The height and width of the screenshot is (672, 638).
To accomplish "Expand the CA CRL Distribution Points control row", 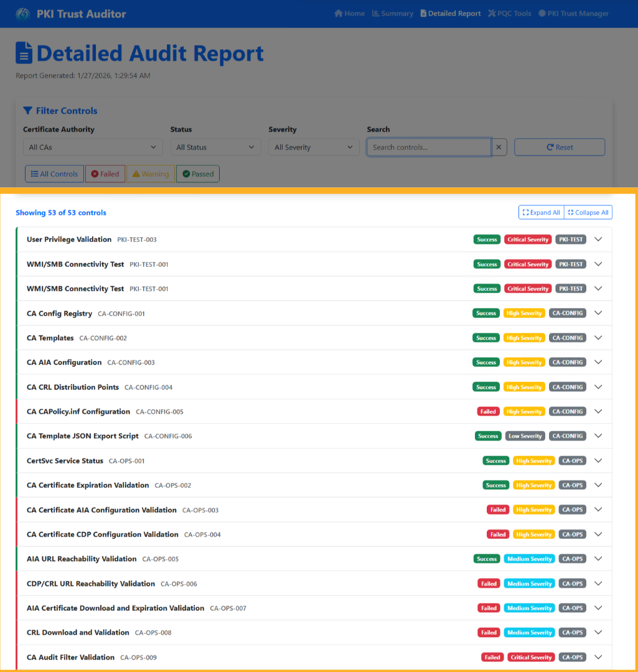I will [x=598, y=386].
